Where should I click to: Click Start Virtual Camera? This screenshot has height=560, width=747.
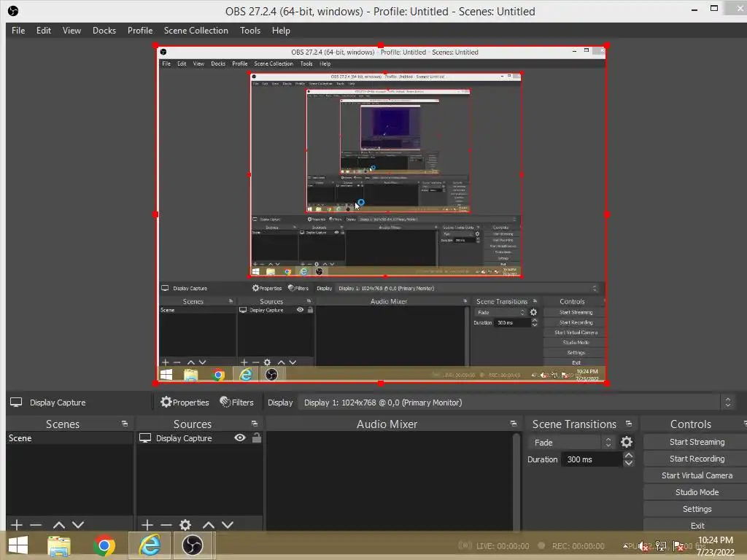tap(697, 475)
